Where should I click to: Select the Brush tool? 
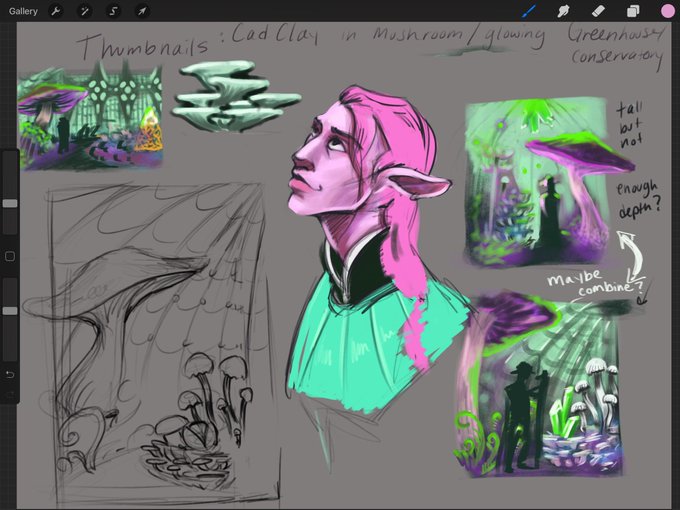pyautogui.click(x=529, y=11)
